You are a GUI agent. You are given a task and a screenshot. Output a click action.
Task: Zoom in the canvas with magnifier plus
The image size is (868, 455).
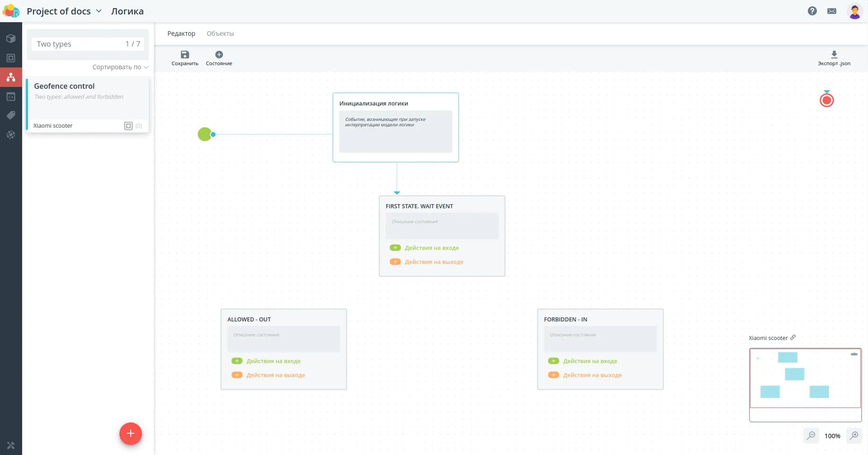[x=854, y=436]
